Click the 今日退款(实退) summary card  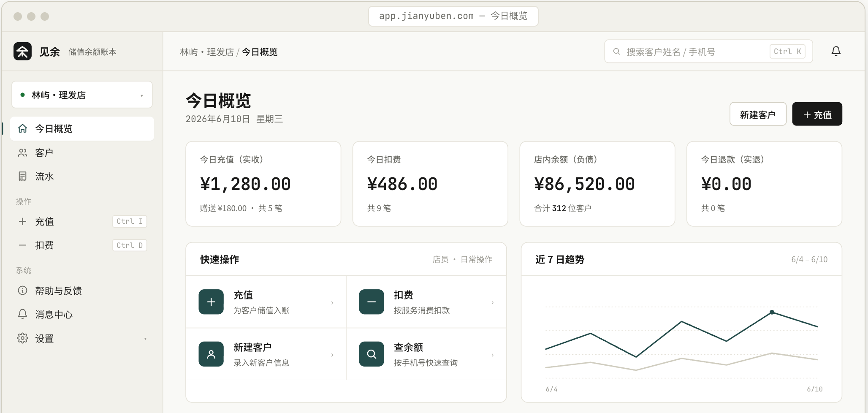pos(764,184)
